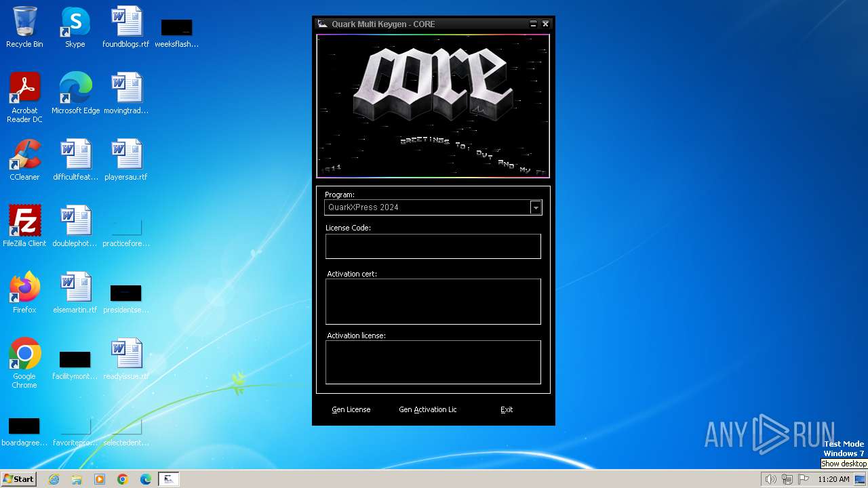Click the 11:20 AM system clock
This screenshot has width=868, height=488.
(x=833, y=479)
